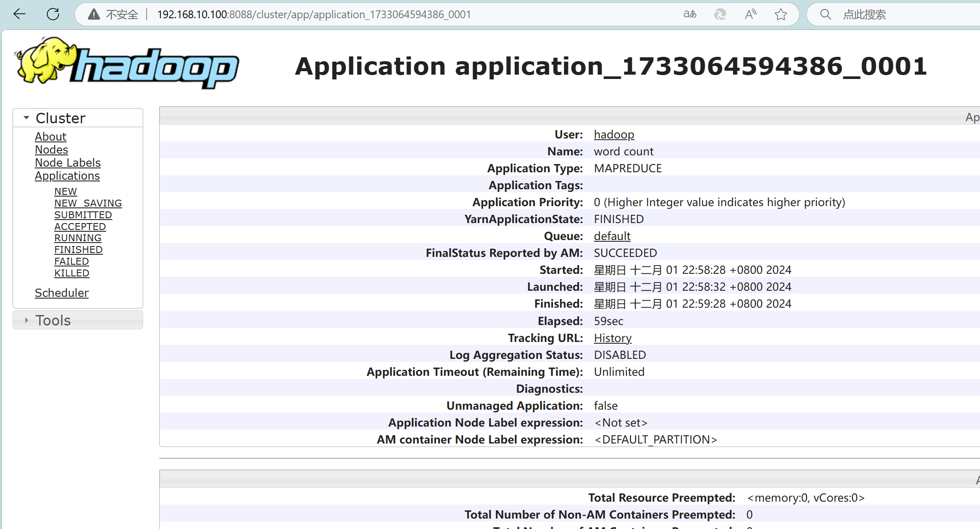Show RUNNING applications list
This screenshot has width=980, height=529.
[78, 238]
